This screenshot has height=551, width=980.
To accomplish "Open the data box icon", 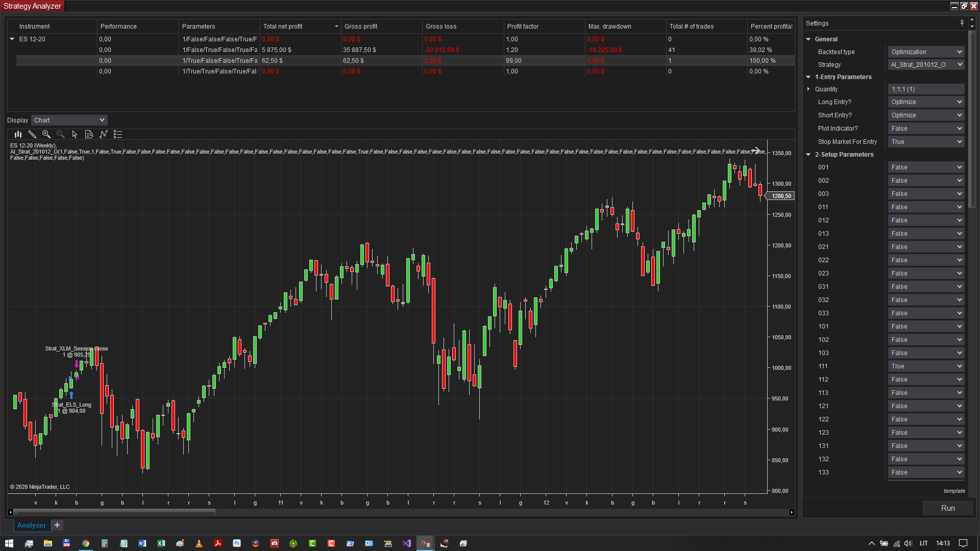I will (89, 134).
